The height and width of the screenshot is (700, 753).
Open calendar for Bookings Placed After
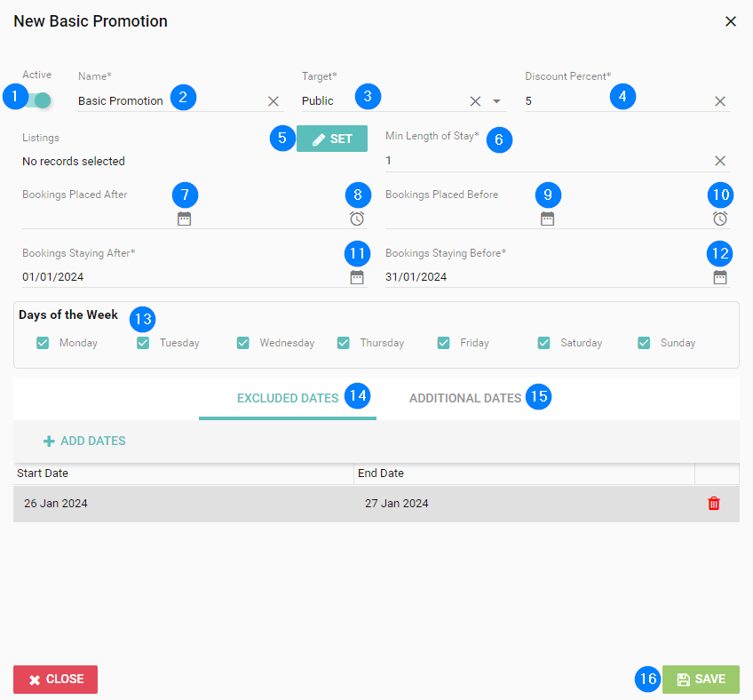(185, 219)
